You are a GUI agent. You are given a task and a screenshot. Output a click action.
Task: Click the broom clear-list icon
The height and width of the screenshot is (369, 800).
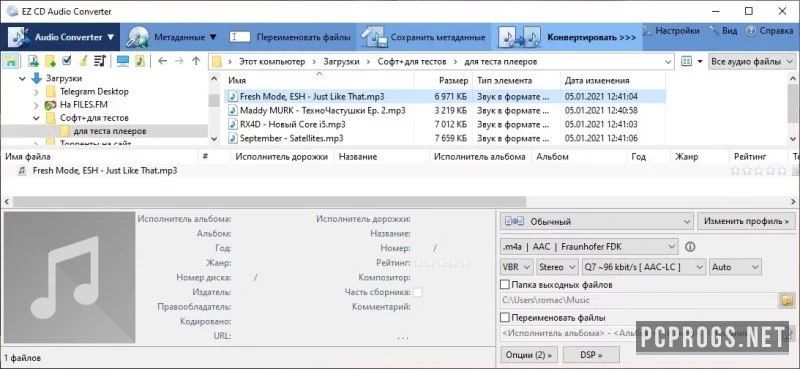click(x=83, y=61)
